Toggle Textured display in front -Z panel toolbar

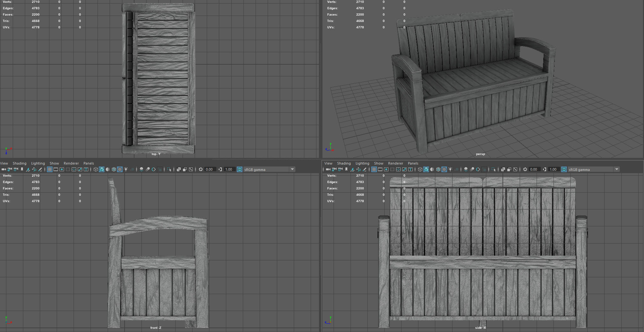point(120,169)
